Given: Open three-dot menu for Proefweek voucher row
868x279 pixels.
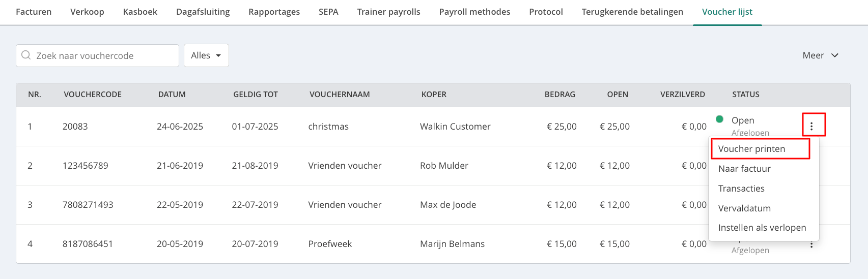Looking at the screenshot, I should pos(811,244).
